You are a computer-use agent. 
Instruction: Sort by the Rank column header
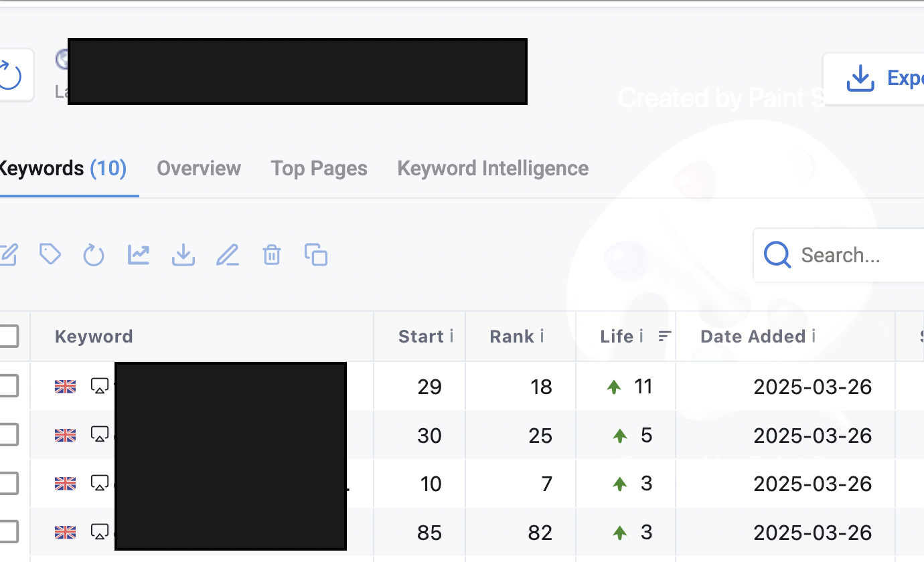pos(512,337)
